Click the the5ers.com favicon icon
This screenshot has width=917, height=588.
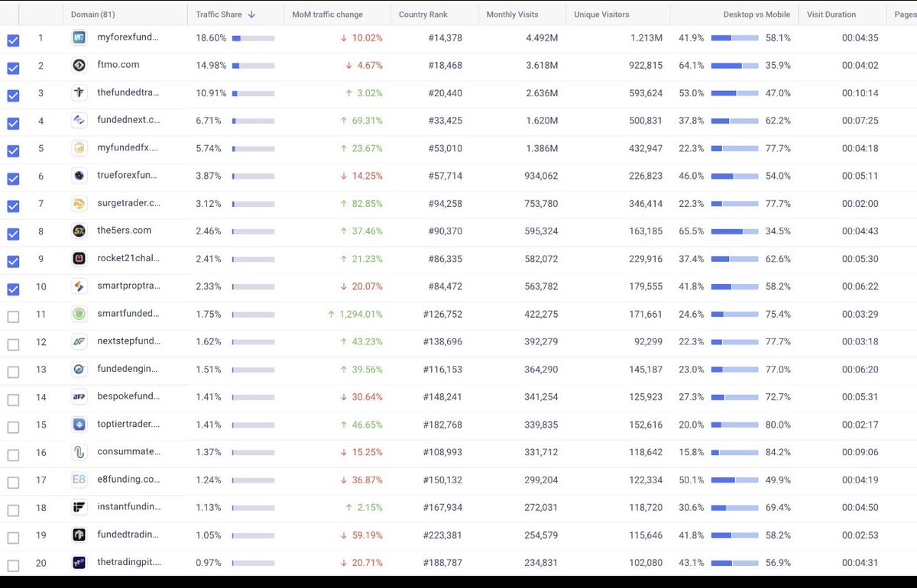pyautogui.click(x=79, y=231)
